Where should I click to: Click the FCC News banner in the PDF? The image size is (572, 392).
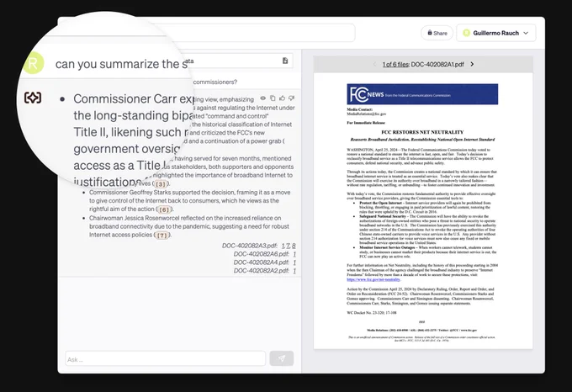click(422, 94)
